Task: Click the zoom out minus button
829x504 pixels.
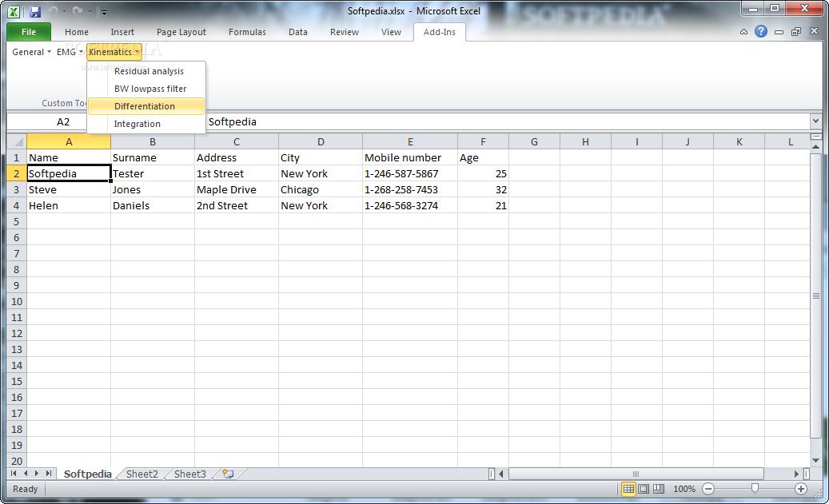Action: coord(708,489)
